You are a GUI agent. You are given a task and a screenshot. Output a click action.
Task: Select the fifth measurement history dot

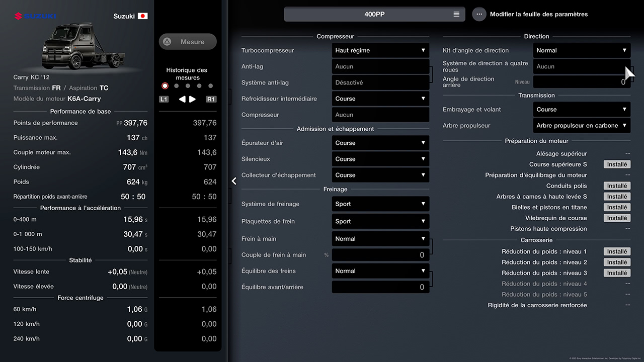coord(211,86)
